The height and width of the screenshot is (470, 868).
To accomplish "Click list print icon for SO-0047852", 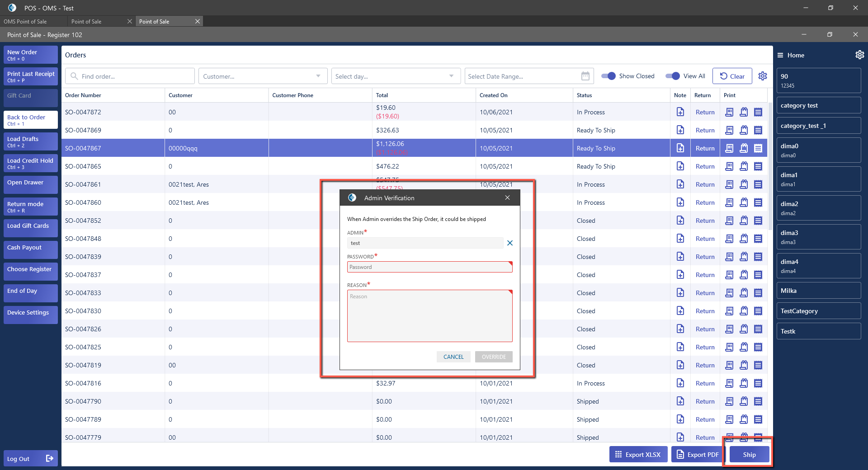I will tap(758, 221).
